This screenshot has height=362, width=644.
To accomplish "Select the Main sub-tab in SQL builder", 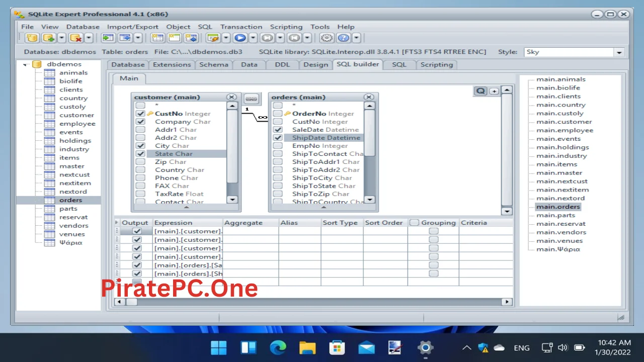I will tap(129, 78).
